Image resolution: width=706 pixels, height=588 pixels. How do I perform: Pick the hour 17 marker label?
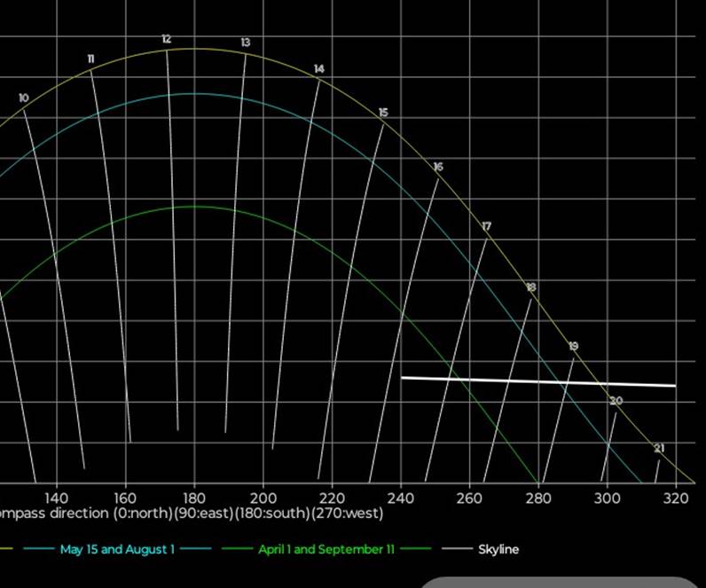486,227
